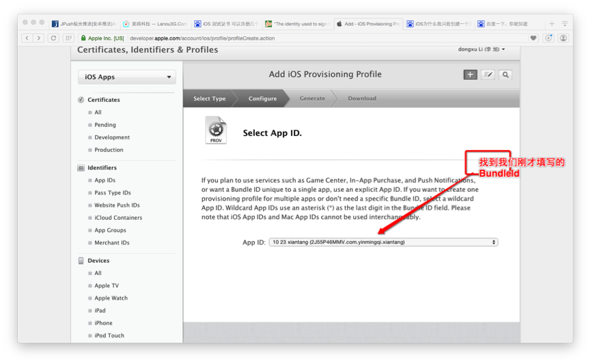Click the Identifiers heading
The width and height of the screenshot is (591, 364).
point(102,168)
